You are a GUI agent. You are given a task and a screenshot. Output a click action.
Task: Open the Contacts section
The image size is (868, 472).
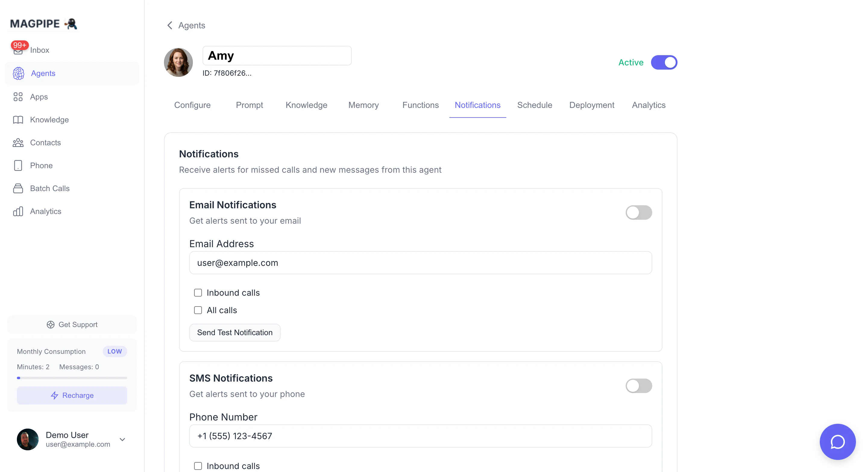(x=46, y=143)
